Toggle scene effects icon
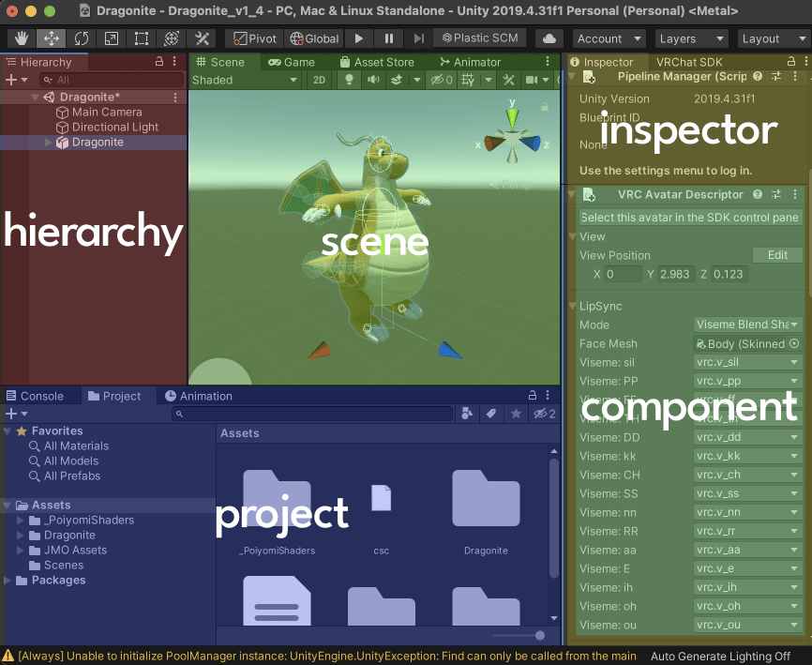Viewport: 812px width, 665px height. [x=397, y=80]
